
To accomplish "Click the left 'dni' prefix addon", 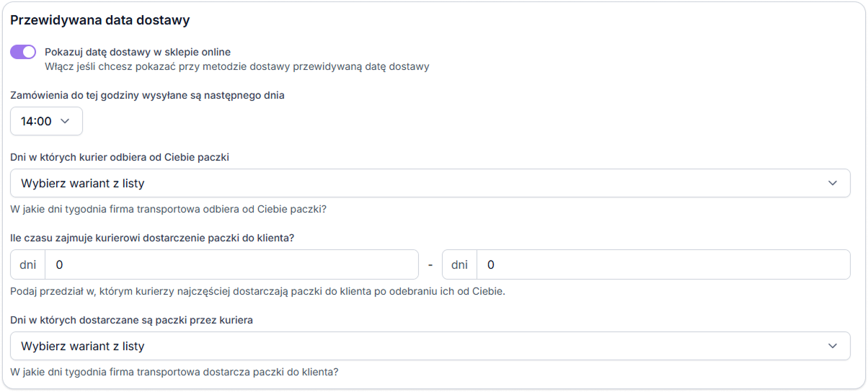I will tap(28, 264).
